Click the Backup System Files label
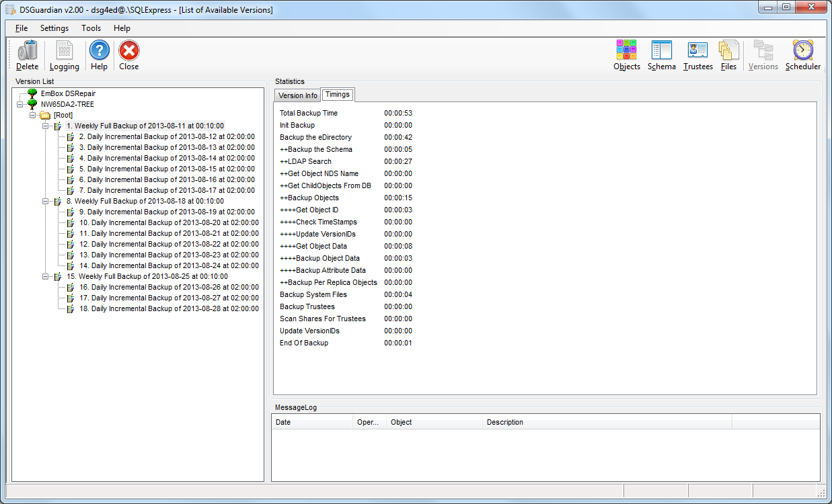The width and height of the screenshot is (832, 504). pos(313,294)
